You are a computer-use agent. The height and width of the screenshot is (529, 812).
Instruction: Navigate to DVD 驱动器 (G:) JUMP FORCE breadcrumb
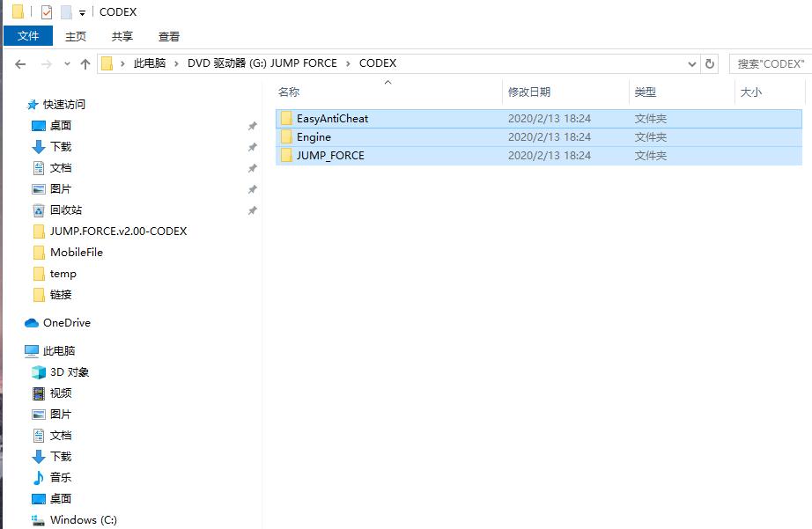(262, 63)
